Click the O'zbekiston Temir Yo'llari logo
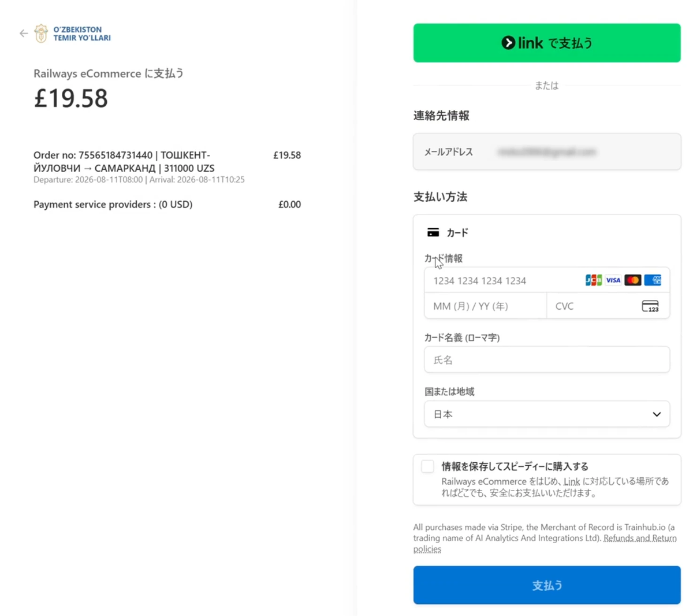The image size is (693, 616). pyautogui.click(x=72, y=34)
